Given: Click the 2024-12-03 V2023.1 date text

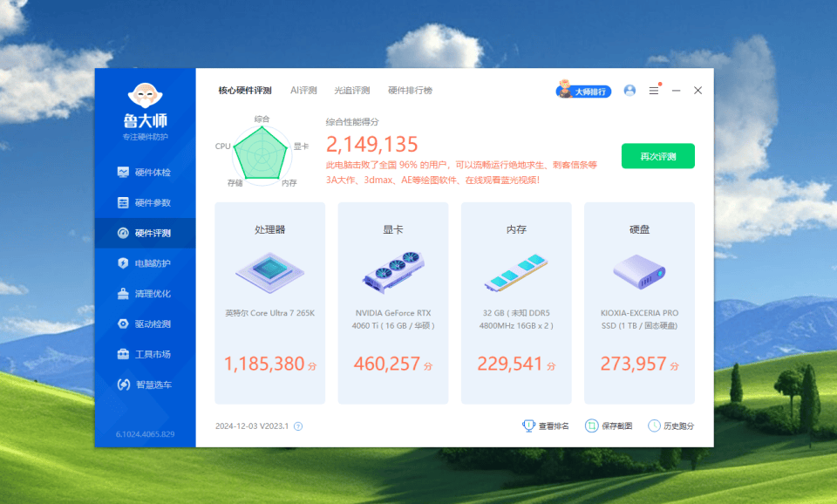Looking at the screenshot, I should (x=252, y=426).
